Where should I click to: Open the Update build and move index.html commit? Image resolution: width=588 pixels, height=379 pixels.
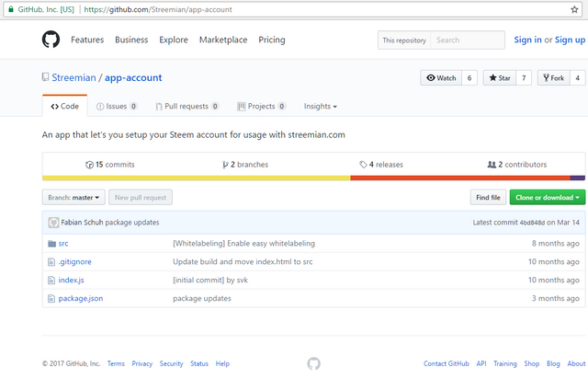pos(243,262)
